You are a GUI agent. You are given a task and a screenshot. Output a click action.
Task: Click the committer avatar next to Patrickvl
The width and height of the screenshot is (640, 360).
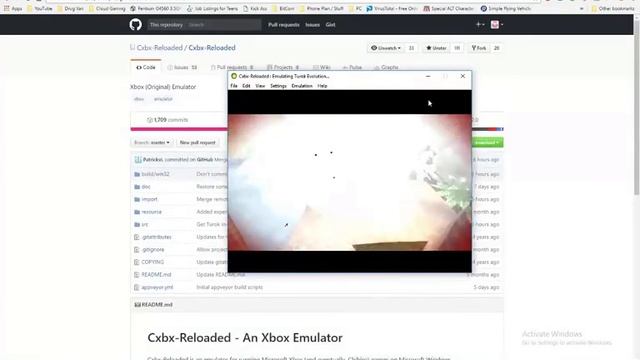(138, 160)
